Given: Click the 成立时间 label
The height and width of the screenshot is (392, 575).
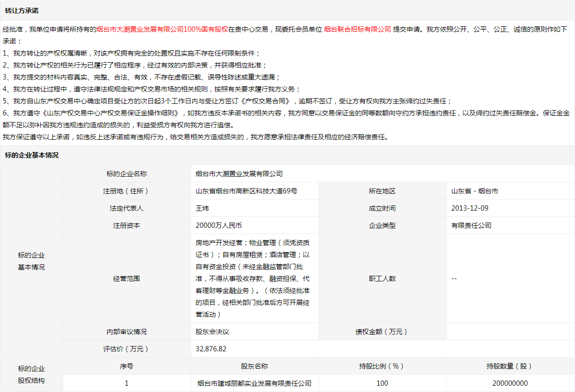Looking at the screenshot, I should click(382, 208).
